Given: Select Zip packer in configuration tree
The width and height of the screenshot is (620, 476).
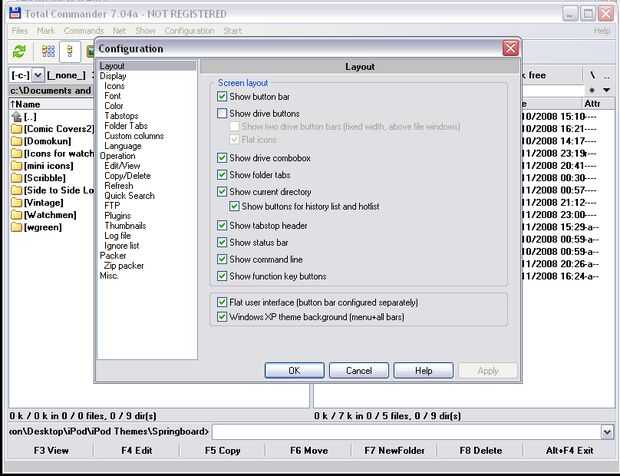Looking at the screenshot, I should tap(124, 266).
